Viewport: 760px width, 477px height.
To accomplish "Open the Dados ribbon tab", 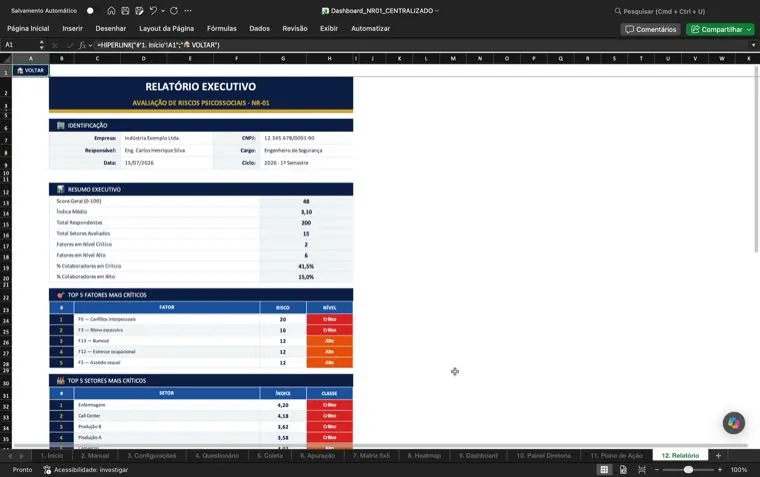I will [x=259, y=29].
